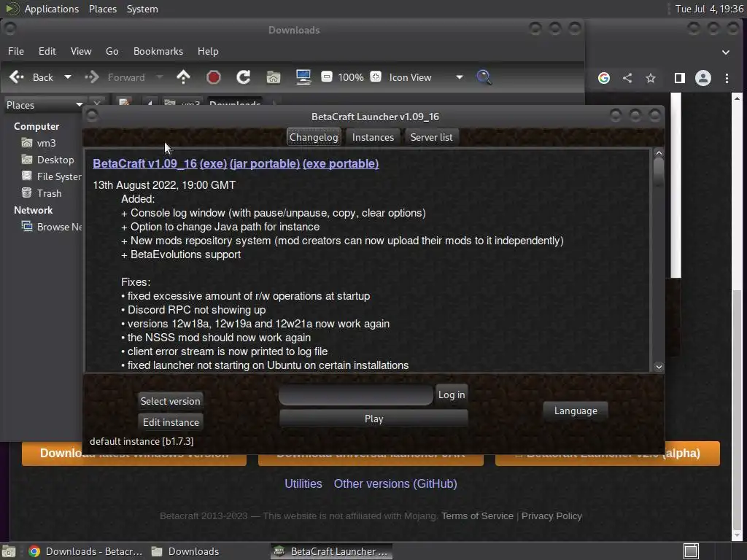Viewport: 747px width, 560px height.
Task: Click the Forward arrow in the file manager
Action: 92,77
